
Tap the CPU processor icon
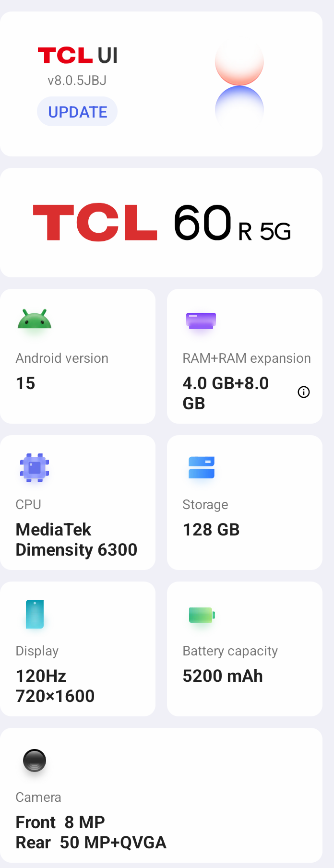pyautogui.click(x=35, y=467)
